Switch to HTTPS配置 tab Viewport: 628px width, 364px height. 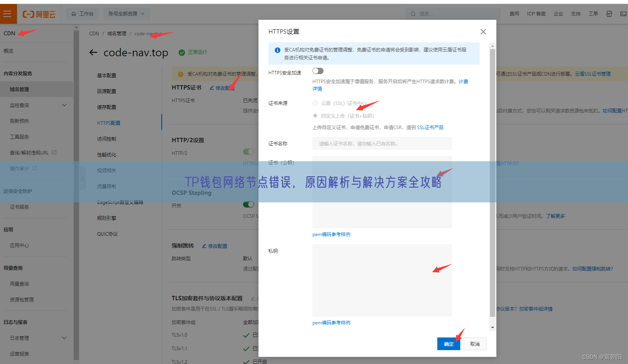coord(109,123)
